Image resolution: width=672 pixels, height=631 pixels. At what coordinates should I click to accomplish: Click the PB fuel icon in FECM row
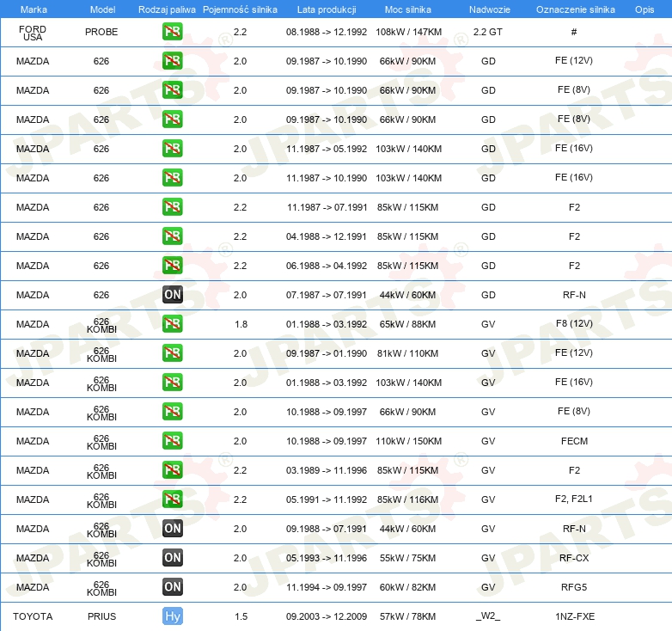pyautogui.click(x=173, y=441)
